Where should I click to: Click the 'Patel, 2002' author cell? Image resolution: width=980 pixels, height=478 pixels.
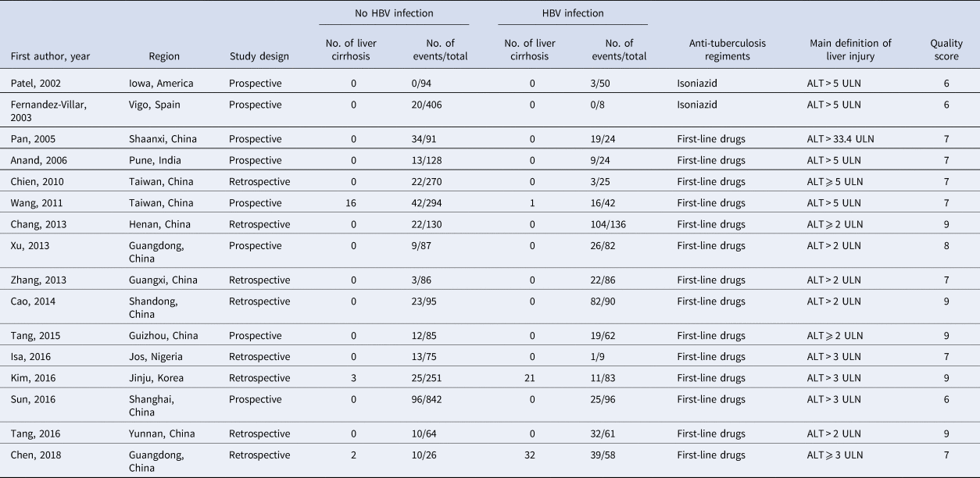(x=36, y=83)
